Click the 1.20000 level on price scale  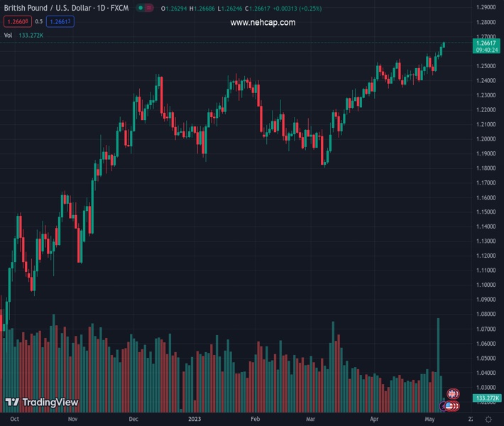[486, 139]
